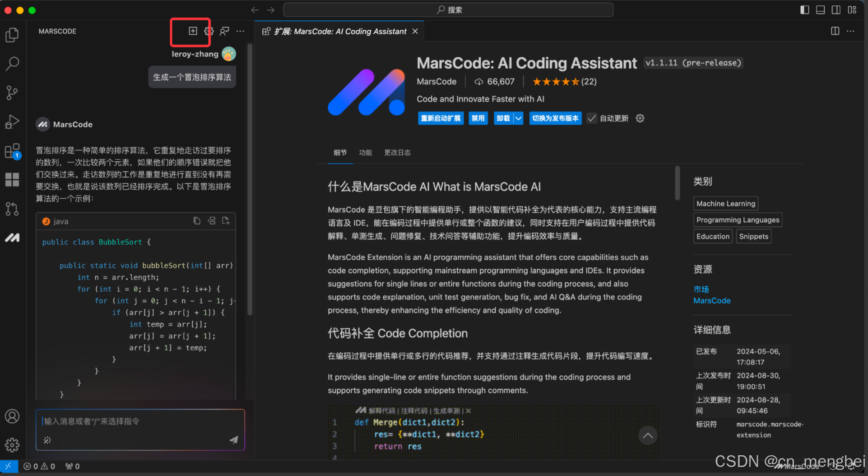Image resolution: width=868 pixels, height=476 pixels.
Task: Switch to the 更改日志 tab
Action: 397,153
